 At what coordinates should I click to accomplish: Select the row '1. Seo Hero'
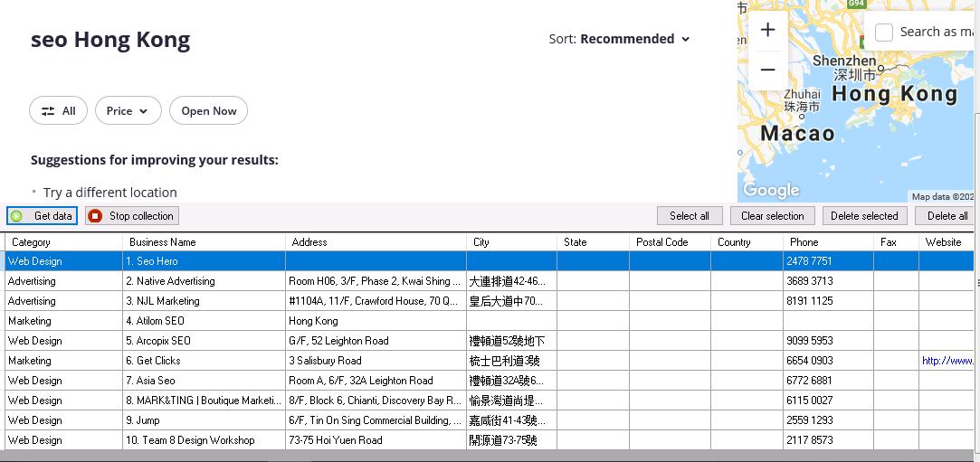(x=490, y=261)
